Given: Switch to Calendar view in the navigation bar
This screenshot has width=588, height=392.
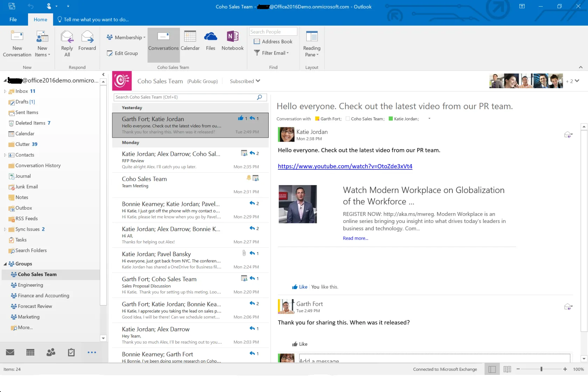Looking at the screenshot, I should pos(30,352).
